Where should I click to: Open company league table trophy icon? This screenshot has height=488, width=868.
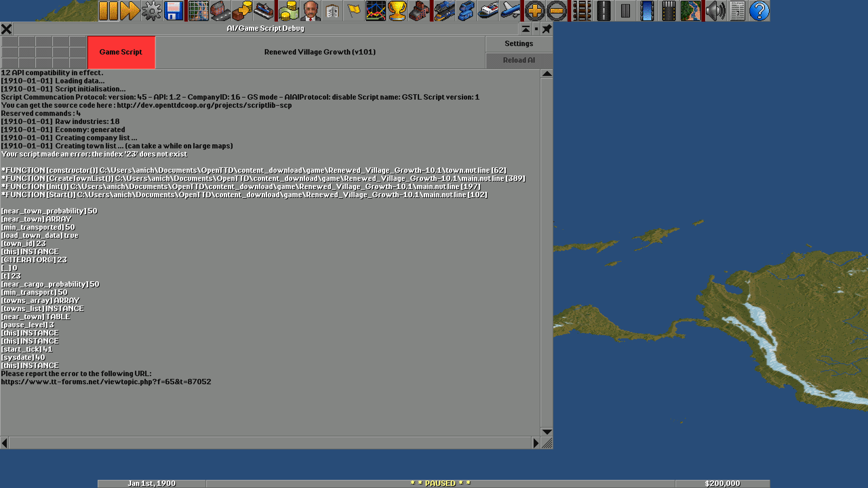[397, 11]
